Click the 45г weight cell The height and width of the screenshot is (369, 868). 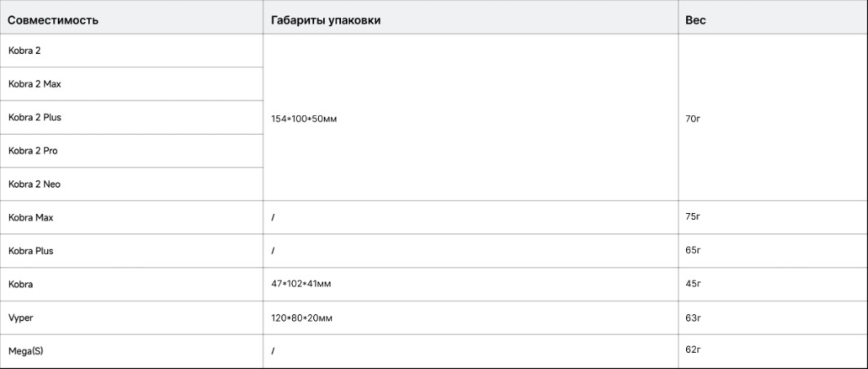pos(693,284)
